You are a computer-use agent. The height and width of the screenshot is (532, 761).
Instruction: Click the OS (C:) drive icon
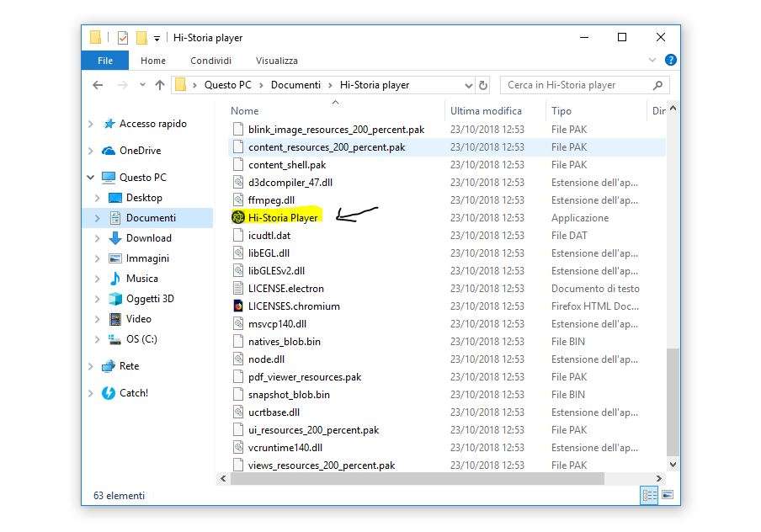point(115,339)
